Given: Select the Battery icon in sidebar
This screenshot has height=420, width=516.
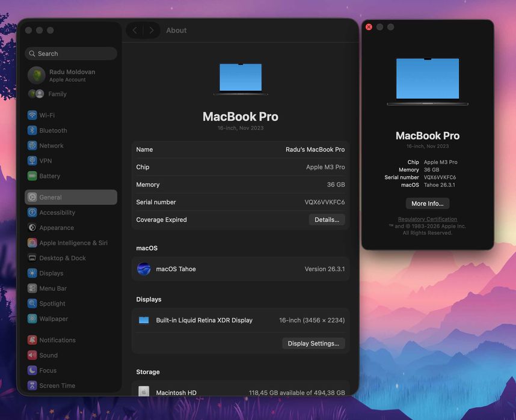Looking at the screenshot, I should [32, 176].
